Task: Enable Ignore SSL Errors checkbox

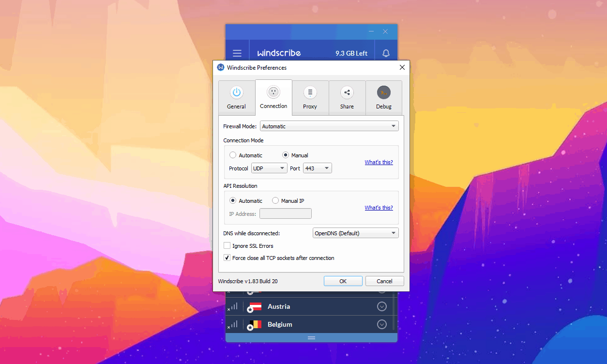Action: click(227, 246)
